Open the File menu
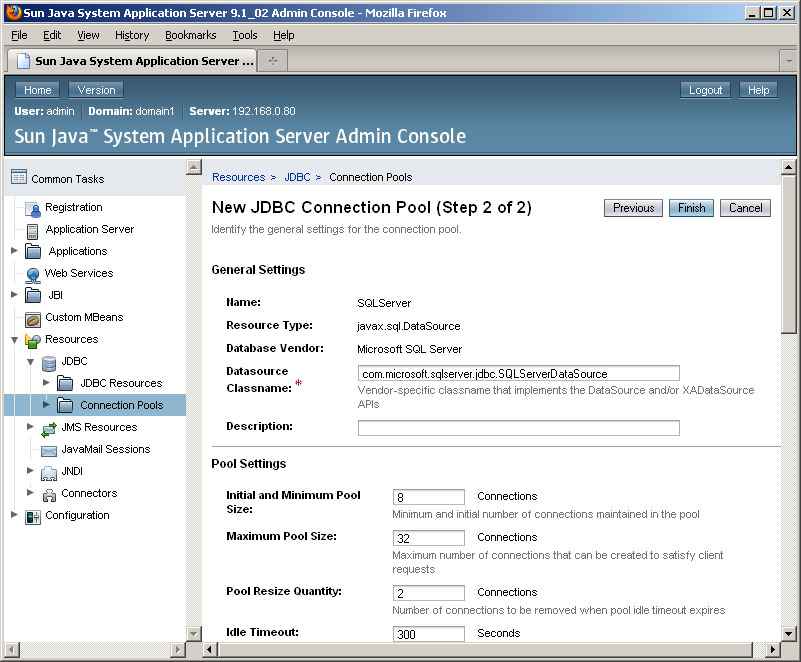This screenshot has height=662, width=801. (19, 35)
